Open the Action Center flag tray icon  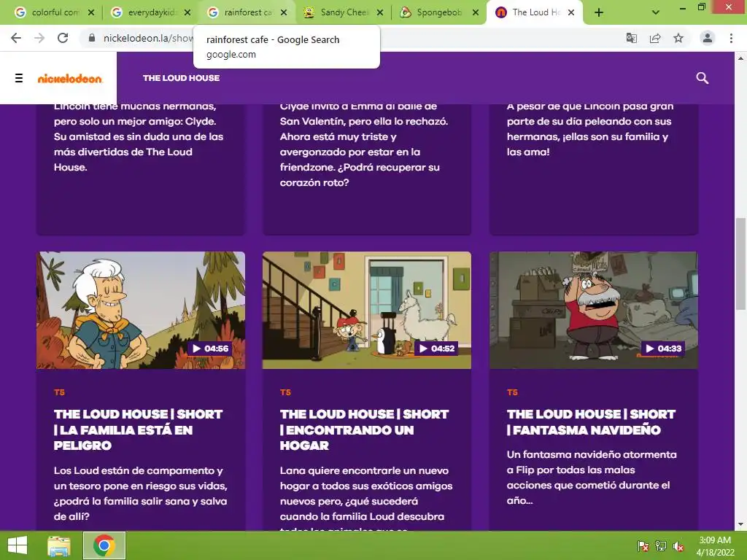643,546
